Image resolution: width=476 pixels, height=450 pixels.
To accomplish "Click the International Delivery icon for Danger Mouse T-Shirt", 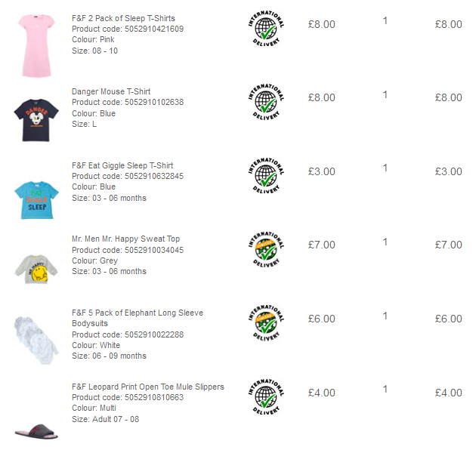I will [266, 102].
